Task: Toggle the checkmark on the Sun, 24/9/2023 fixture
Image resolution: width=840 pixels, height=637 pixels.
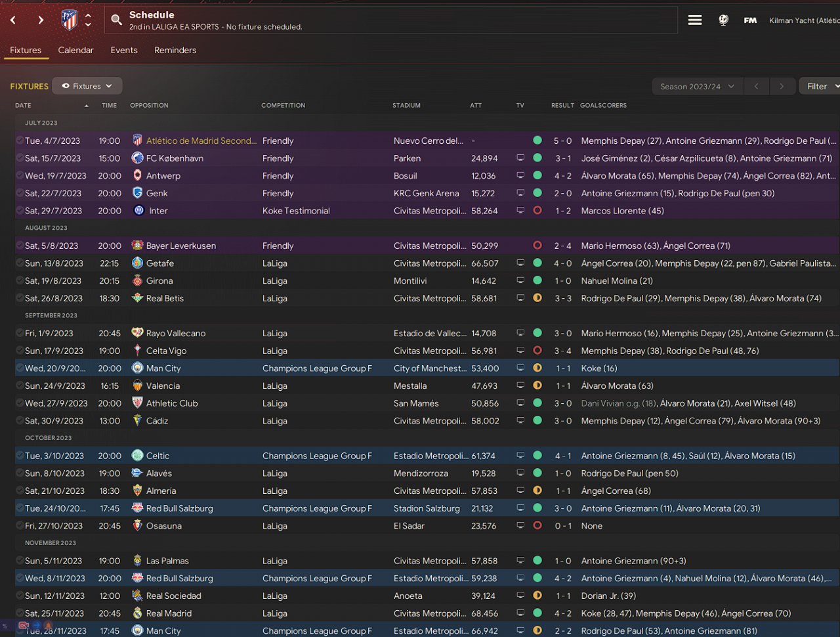Action: click(20, 385)
